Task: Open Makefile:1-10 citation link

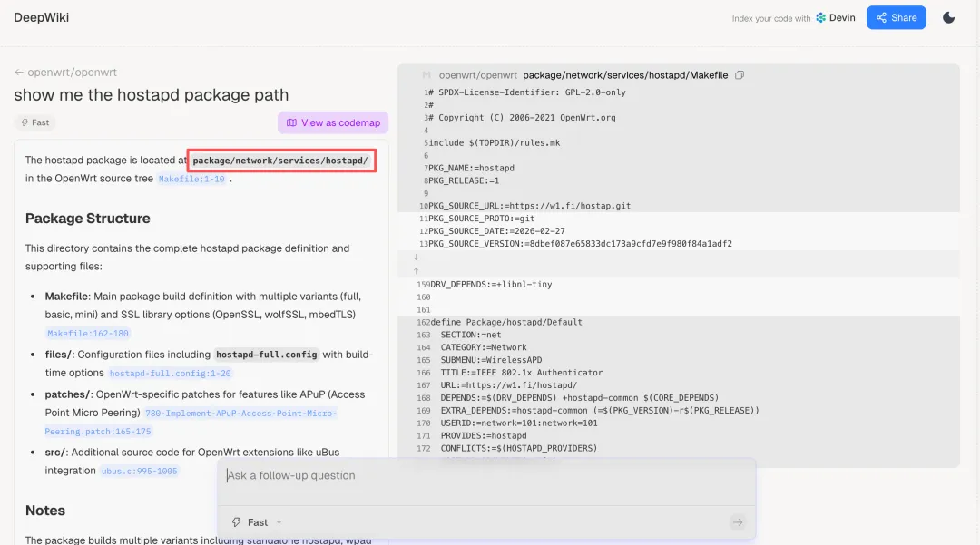Action: click(191, 180)
